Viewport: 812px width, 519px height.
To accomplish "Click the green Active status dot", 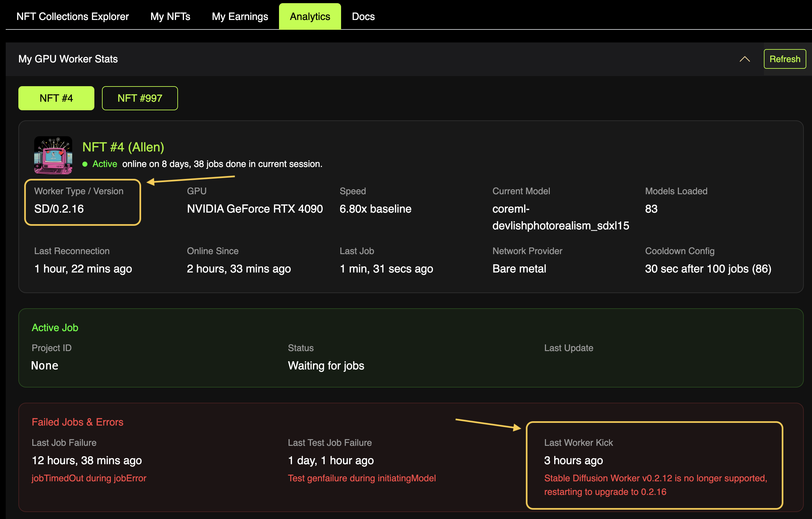I will [x=85, y=164].
